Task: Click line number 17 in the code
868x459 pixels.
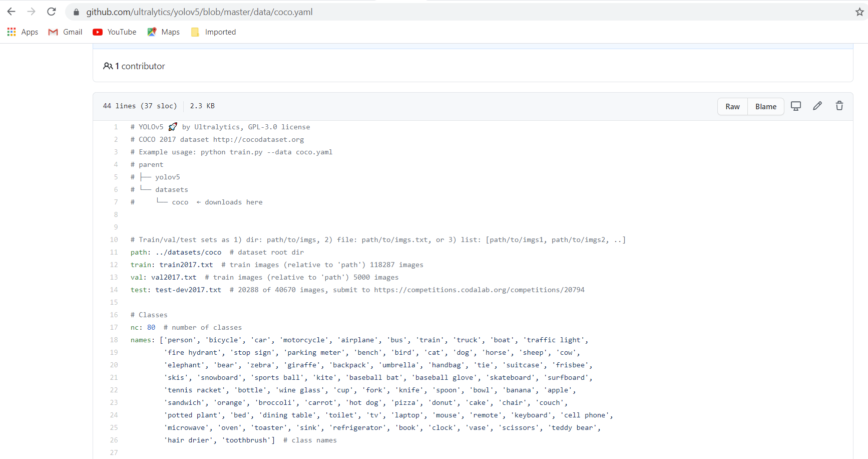Action: coord(114,327)
